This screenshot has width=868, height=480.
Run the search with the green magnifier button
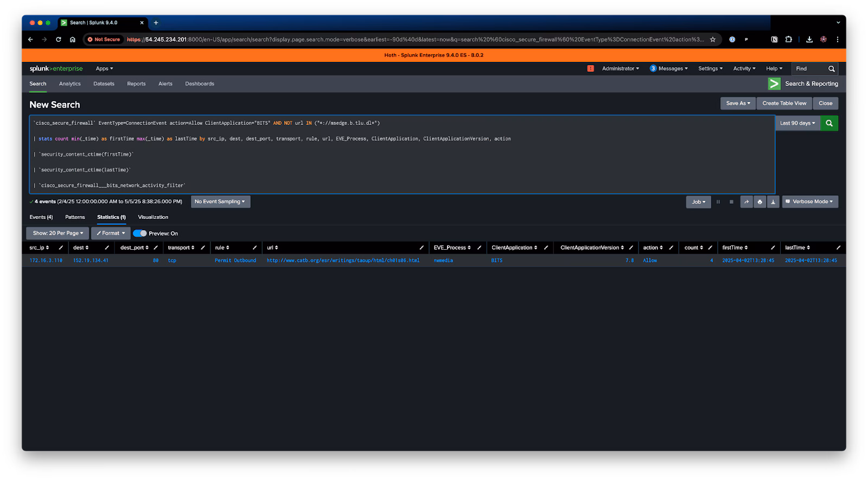pyautogui.click(x=829, y=123)
